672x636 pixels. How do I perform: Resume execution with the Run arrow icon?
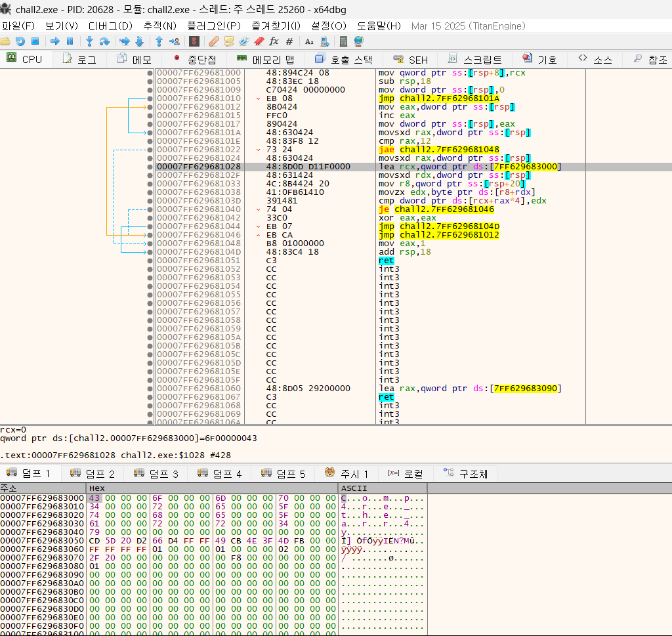(x=54, y=41)
